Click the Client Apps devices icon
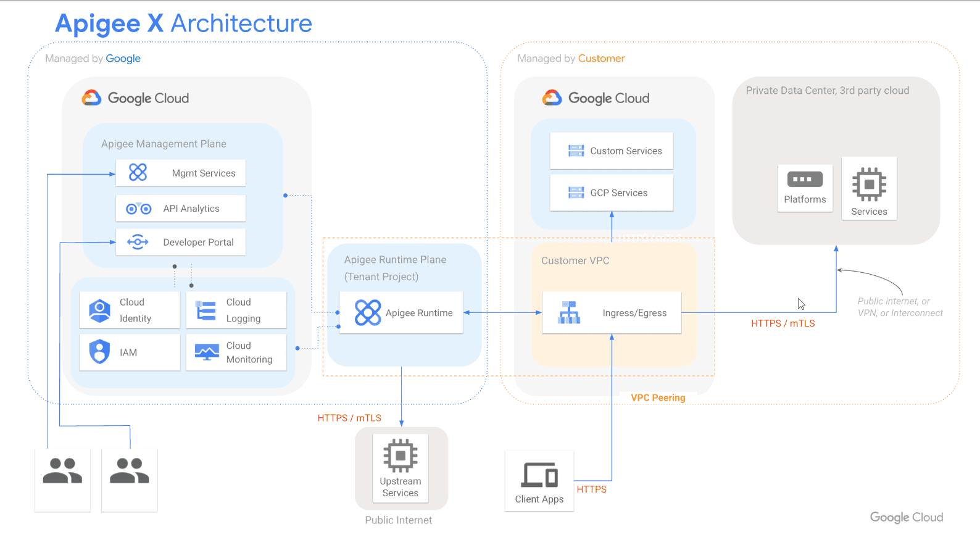 click(x=540, y=475)
